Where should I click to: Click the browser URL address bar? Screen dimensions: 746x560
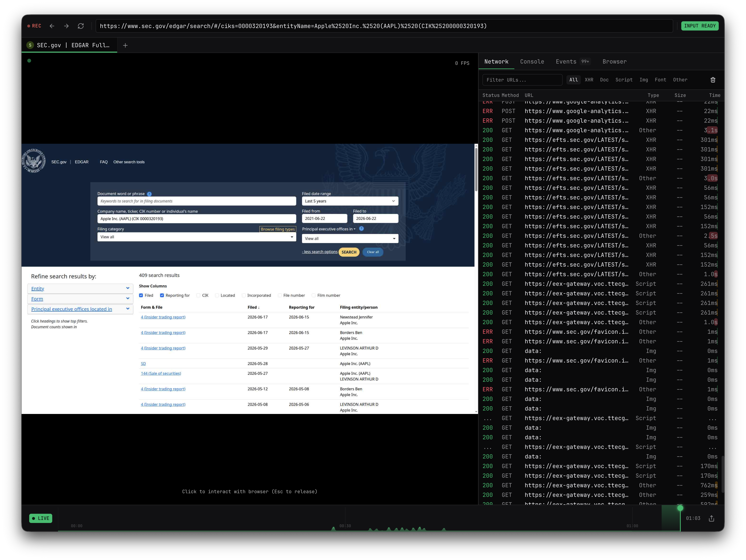384,26
